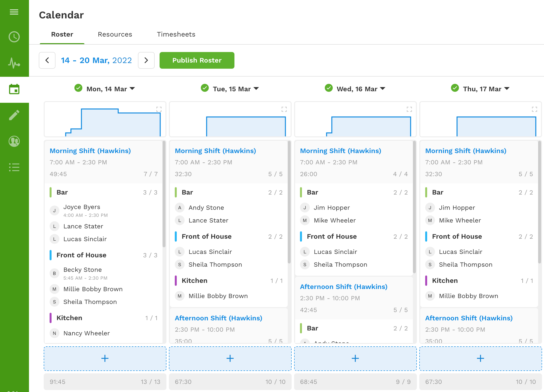Open the hamburger menu icon
Image resolution: width=544 pixels, height=392 pixels.
[x=14, y=12]
